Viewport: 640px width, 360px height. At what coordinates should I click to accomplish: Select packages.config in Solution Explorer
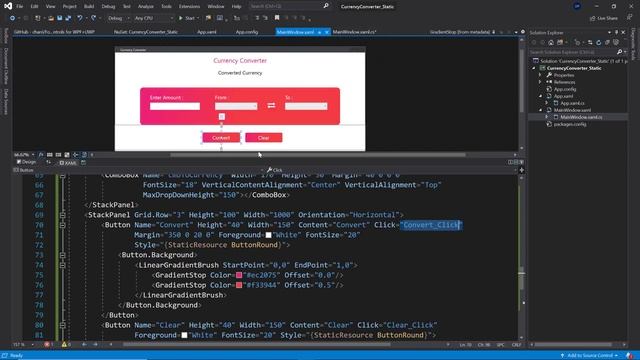click(x=570, y=124)
